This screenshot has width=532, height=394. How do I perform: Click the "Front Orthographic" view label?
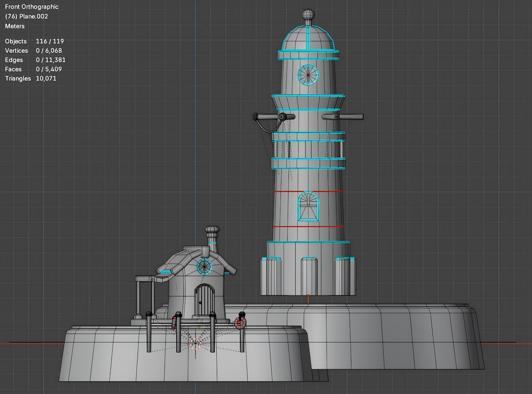click(32, 7)
